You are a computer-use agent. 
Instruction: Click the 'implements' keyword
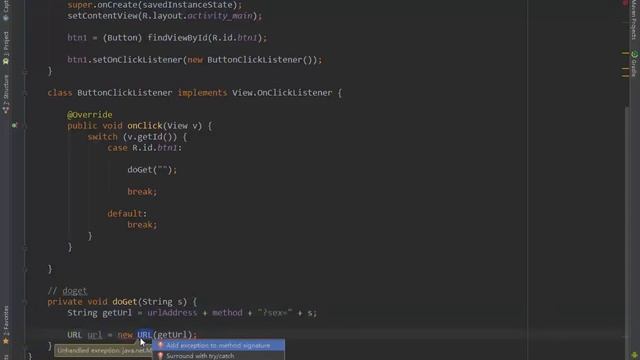(202, 93)
